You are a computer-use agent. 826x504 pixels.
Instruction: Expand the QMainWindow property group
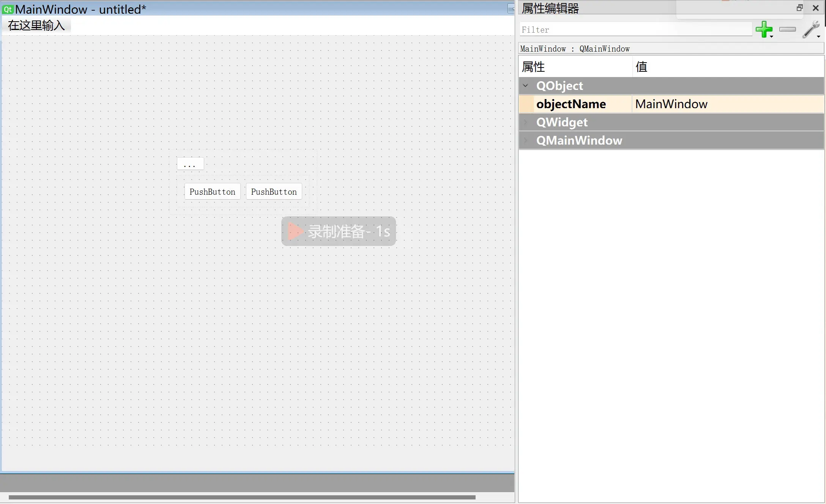point(525,140)
